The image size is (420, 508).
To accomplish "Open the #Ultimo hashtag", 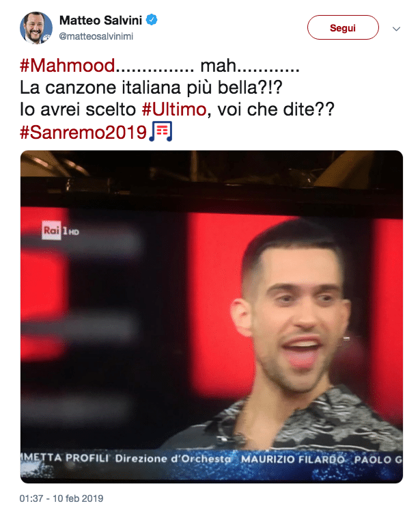I will click(173, 109).
